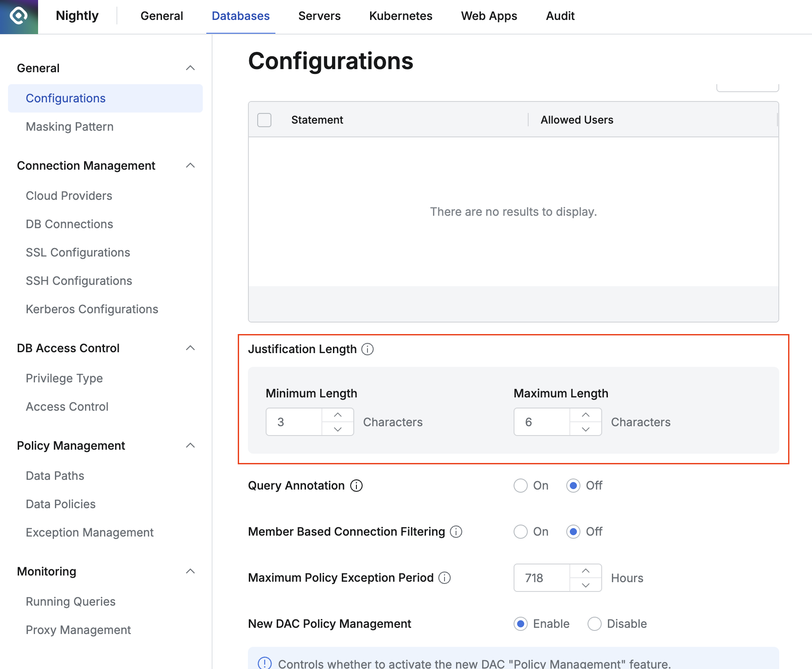Open the Kubernetes tab
The height and width of the screenshot is (669, 812).
click(400, 16)
